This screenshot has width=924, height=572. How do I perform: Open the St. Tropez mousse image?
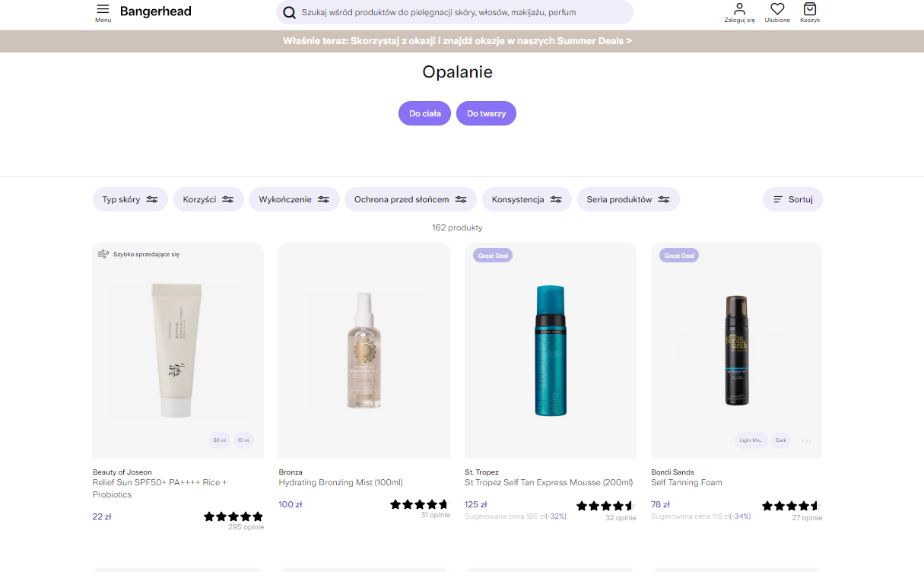click(551, 351)
